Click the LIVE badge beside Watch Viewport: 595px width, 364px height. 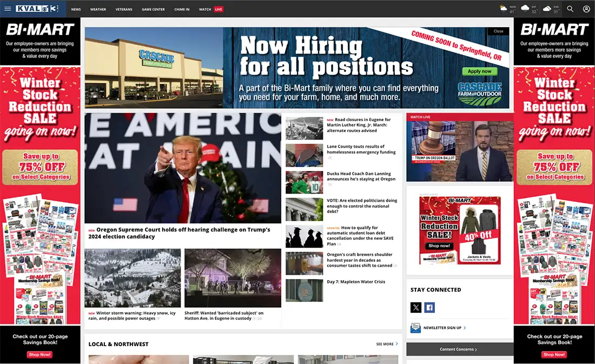tap(219, 10)
